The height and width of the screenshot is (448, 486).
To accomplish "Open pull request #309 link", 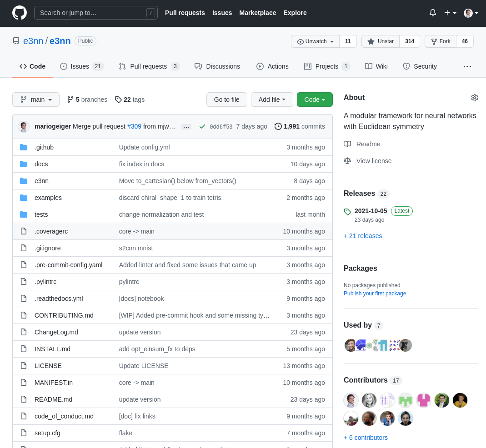I will click(134, 126).
